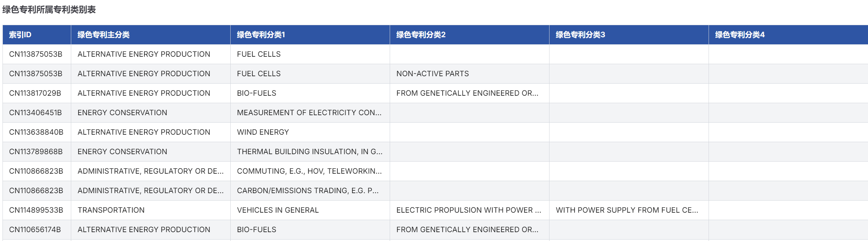Select the CARBON/EMISSIONS TRADING cell
Viewport: 868px width, 241px height.
click(x=308, y=191)
